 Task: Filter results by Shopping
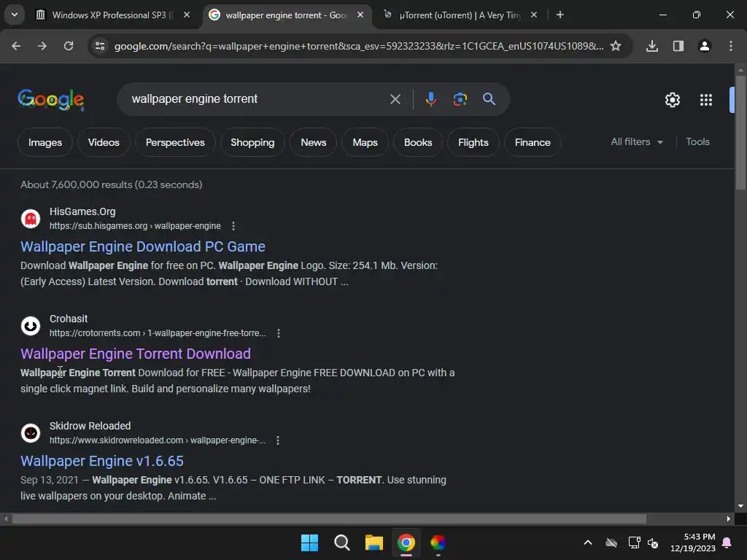tap(252, 142)
